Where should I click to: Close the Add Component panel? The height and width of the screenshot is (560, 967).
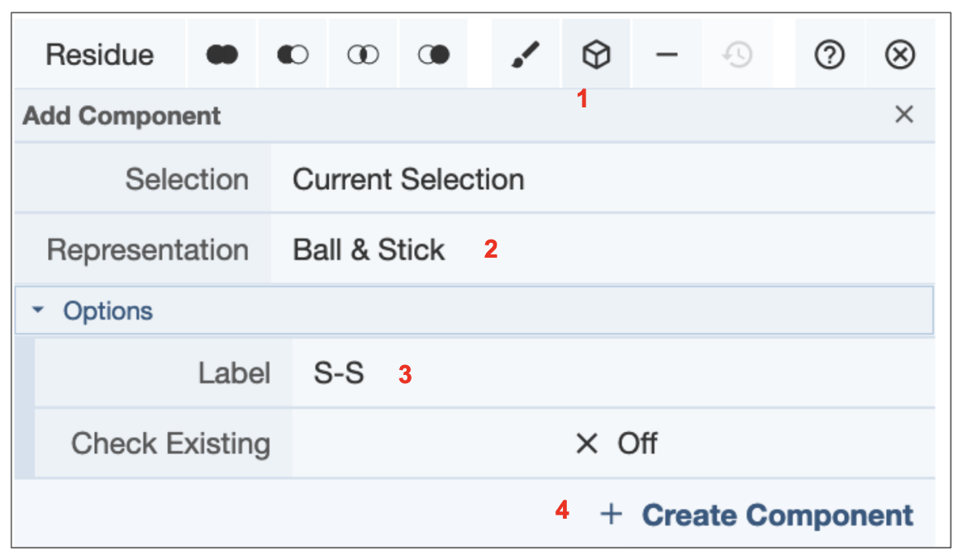(x=904, y=115)
